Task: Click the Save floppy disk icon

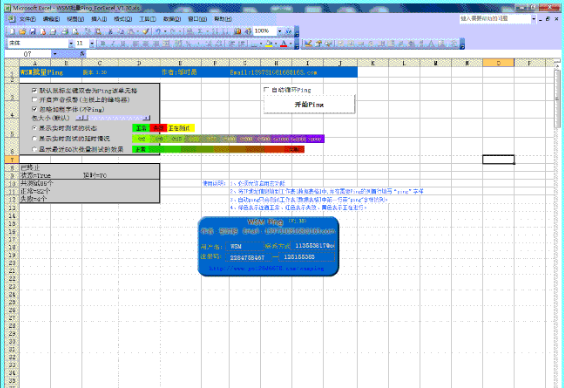Action: click(33, 32)
